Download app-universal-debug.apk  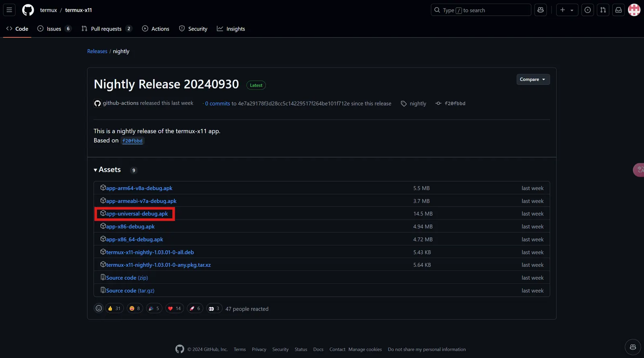click(137, 214)
